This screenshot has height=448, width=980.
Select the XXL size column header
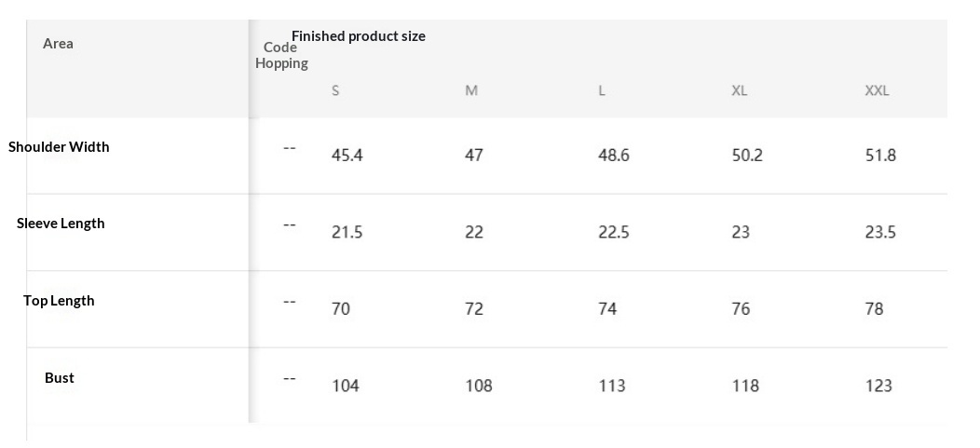[x=877, y=91]
